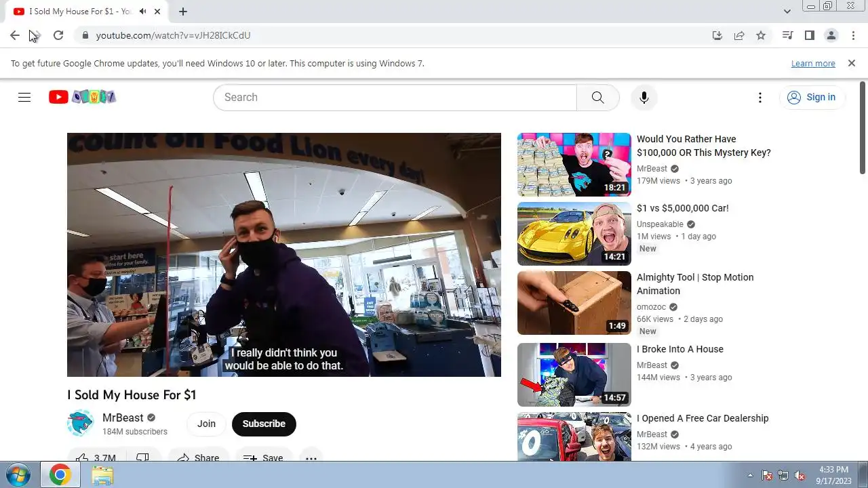Viewport: 868px width, 488px height.
Task: Save the video to playlist
Action: [x=264, y=458]
